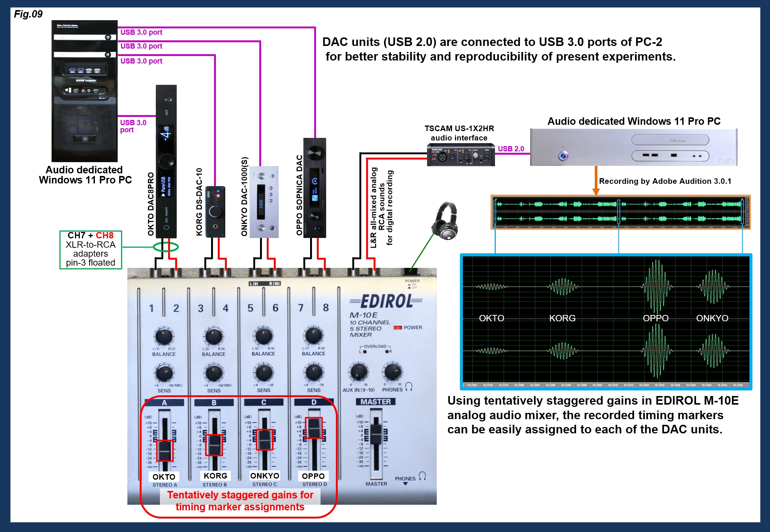Viewport: 770px width, 532px height.
Task: Click 'TSCAM US-1X2HR audio interface' caption
Action: point(459,133)
